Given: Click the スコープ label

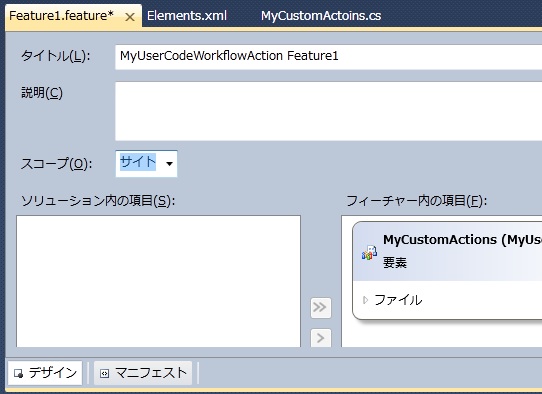Looking at the screenshot, I should [x=57, y=164].
